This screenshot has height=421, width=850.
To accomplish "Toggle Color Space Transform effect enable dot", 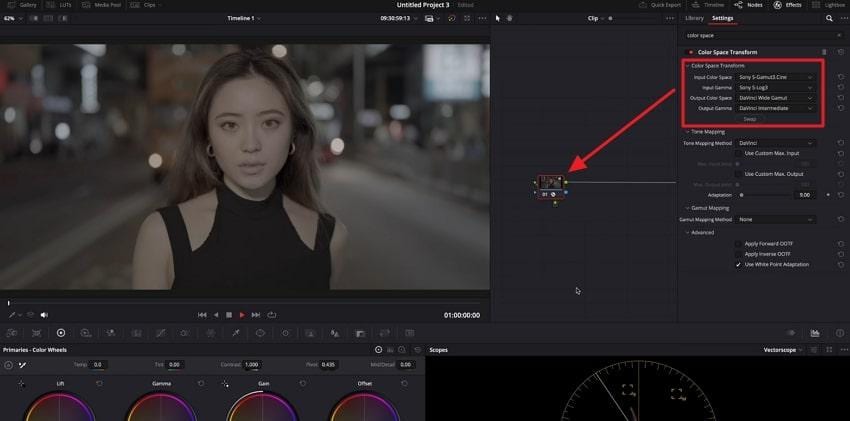I will (691, 53).
